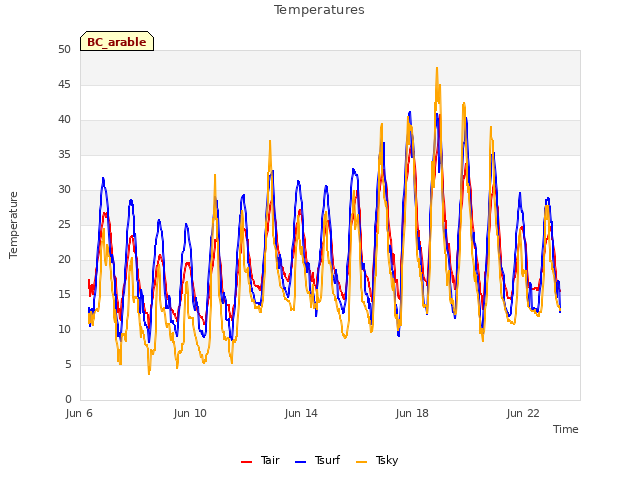640x480 pixels.
Task: Click the 25 y-axis tick label
Action: click(x=64, y=224)
